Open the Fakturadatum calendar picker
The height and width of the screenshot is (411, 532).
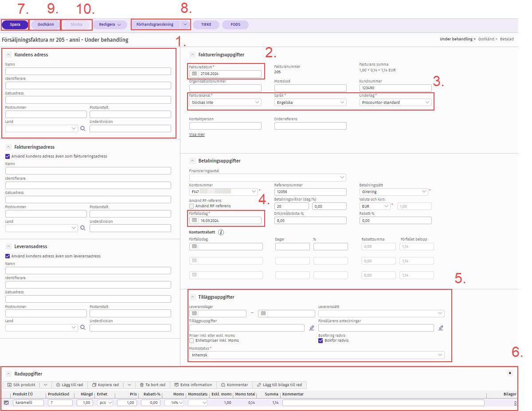tap(194, 74)
